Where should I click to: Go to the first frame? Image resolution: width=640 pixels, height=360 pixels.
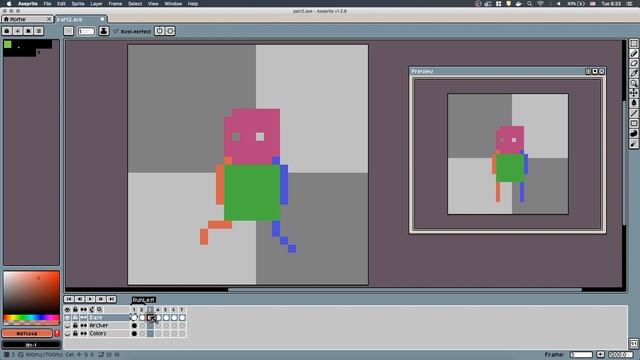(69, 299)
